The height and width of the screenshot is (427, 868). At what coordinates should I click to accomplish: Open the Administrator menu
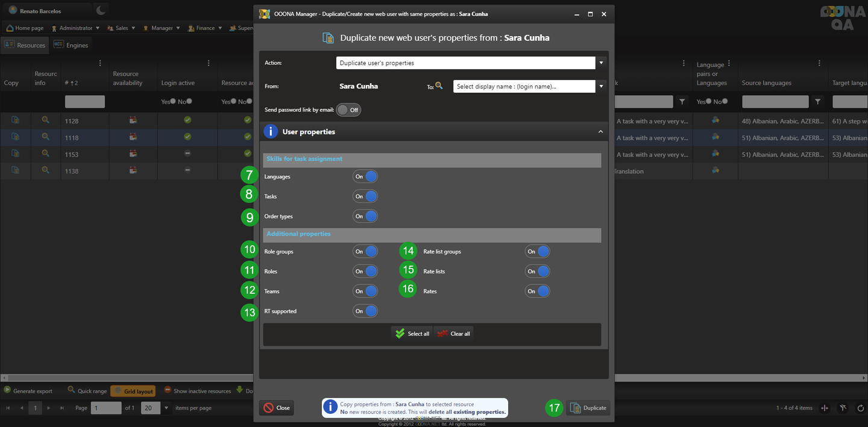(75, 28)
